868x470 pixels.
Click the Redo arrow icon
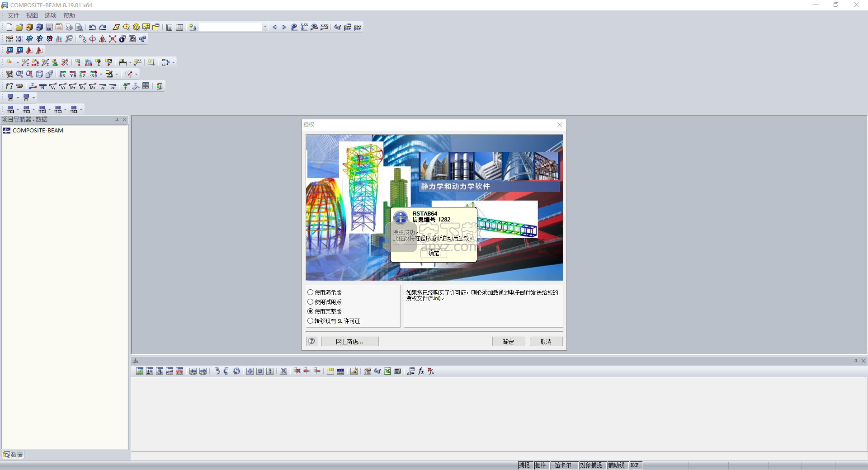click(103, 27)
